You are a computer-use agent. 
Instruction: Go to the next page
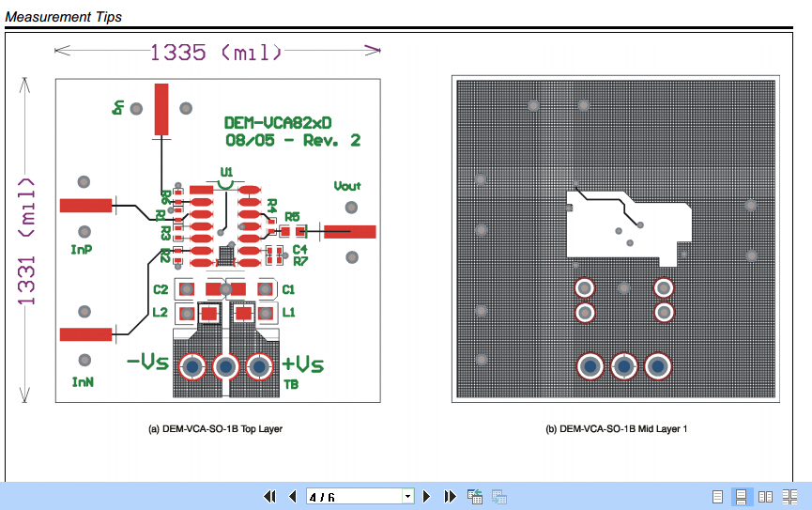click(x=426, y=497)
